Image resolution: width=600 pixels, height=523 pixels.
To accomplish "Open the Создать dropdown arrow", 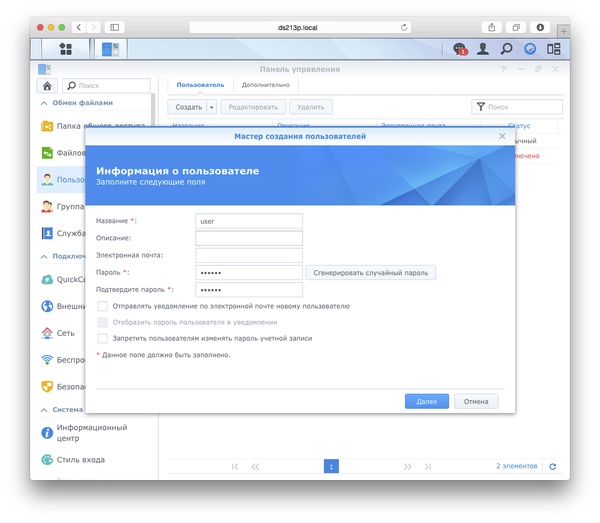I will click(x=212, y=107).
